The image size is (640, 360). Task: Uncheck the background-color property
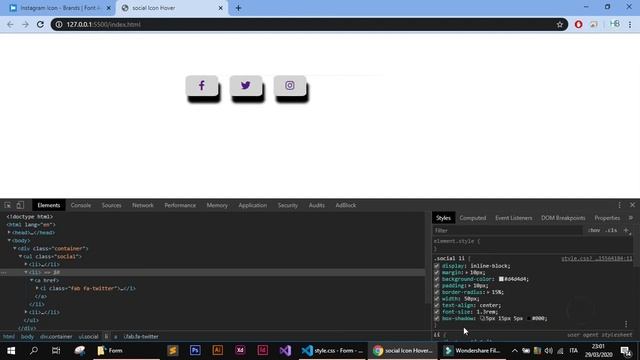click(x=437, y=279)
